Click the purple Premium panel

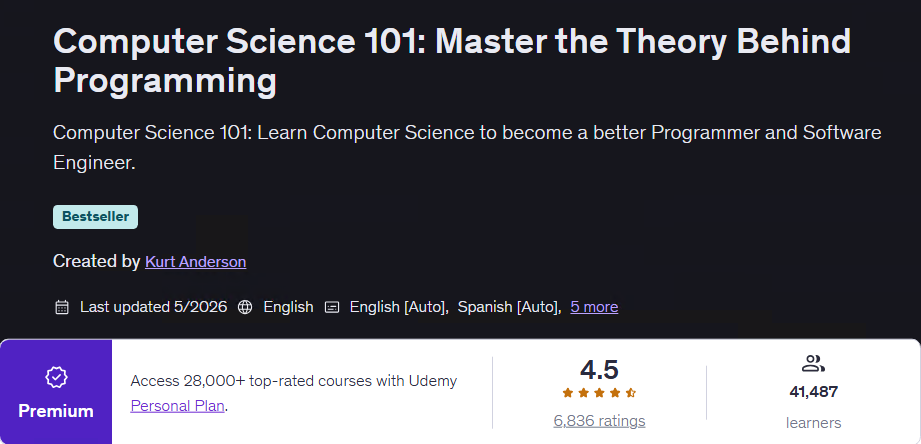(x=56, y=391)
